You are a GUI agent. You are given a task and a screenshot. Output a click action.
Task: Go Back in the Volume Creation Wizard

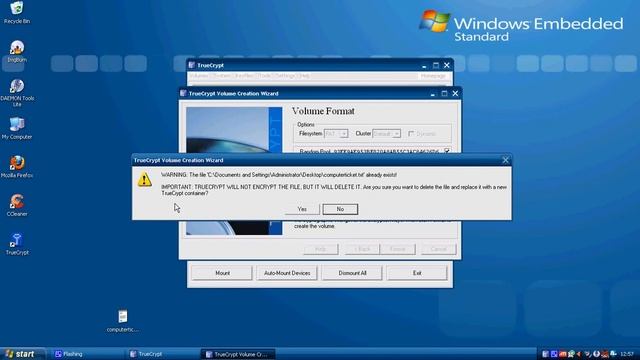coord(362,249)
